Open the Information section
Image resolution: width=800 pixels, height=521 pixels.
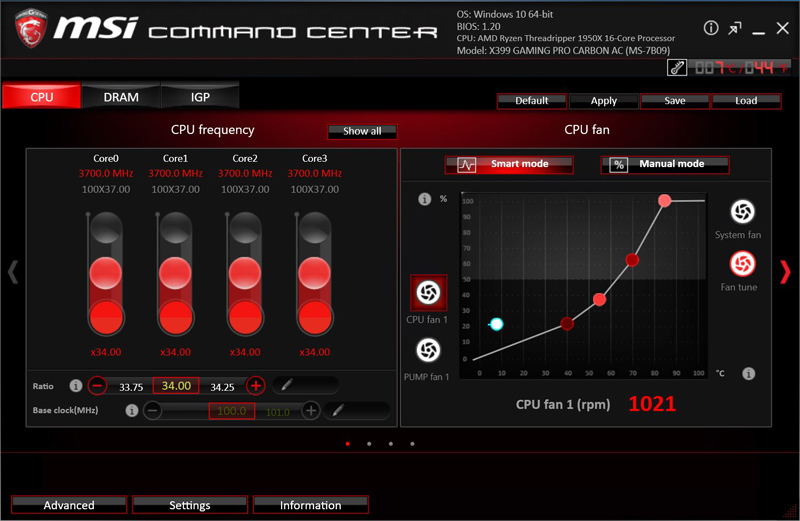pos(310,505)
